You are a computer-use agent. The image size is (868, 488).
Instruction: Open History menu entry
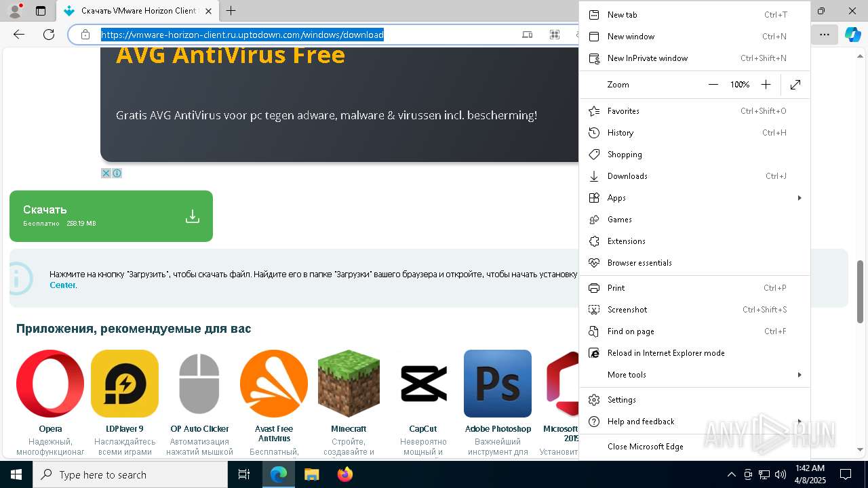point(694,133)
